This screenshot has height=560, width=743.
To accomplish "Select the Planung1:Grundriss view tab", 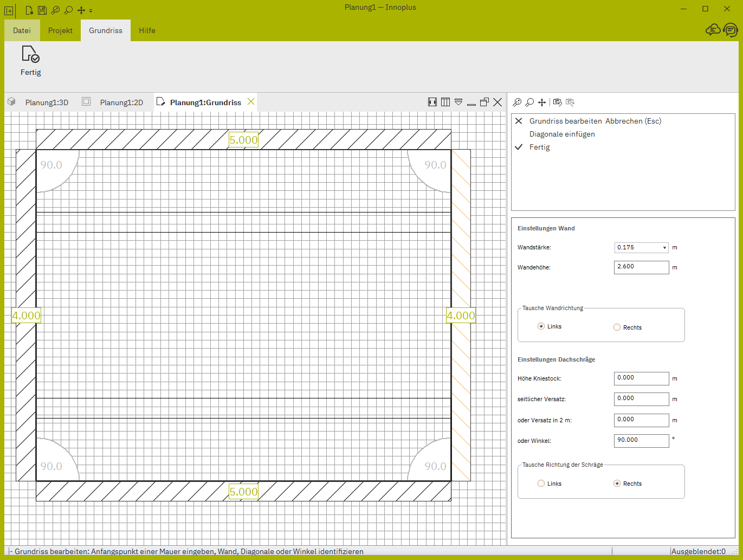I will click(x=205, y=102).
